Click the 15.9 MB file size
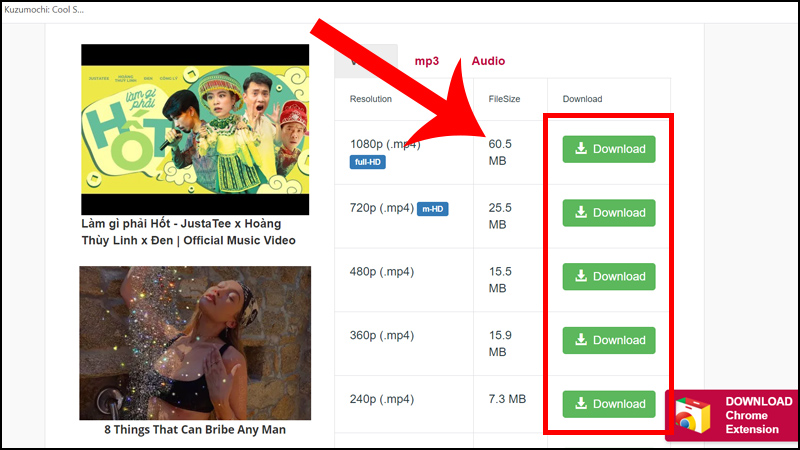The width and height of the screenshot is (800, 450). (500, 344)
